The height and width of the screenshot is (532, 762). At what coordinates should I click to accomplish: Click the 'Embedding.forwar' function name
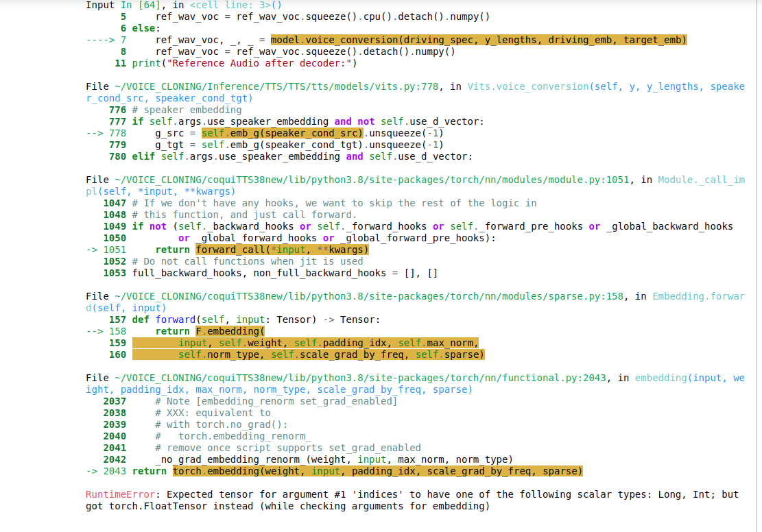pyautogui.click(x=698, y=296)
